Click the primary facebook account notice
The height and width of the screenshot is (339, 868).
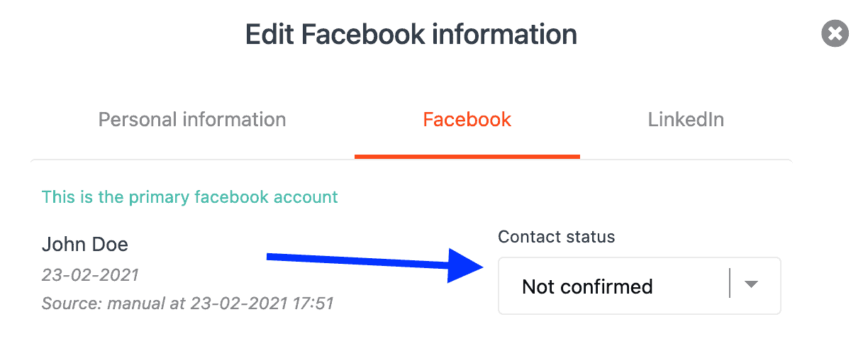(190, 196)
